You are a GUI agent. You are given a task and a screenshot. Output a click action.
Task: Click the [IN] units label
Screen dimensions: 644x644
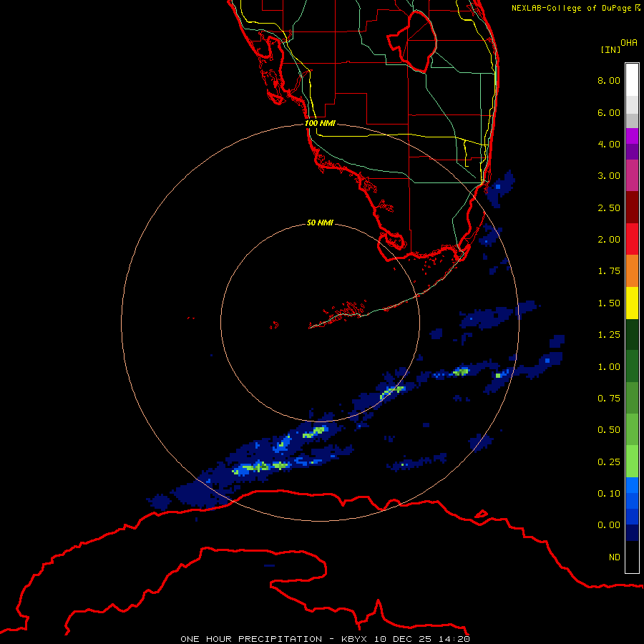pos(610,49)
